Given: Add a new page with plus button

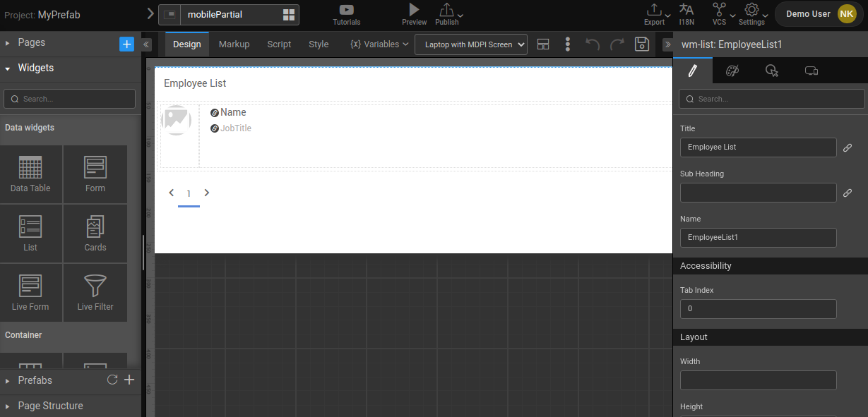Looking at the screenshot, I should [x=126, y=44].
